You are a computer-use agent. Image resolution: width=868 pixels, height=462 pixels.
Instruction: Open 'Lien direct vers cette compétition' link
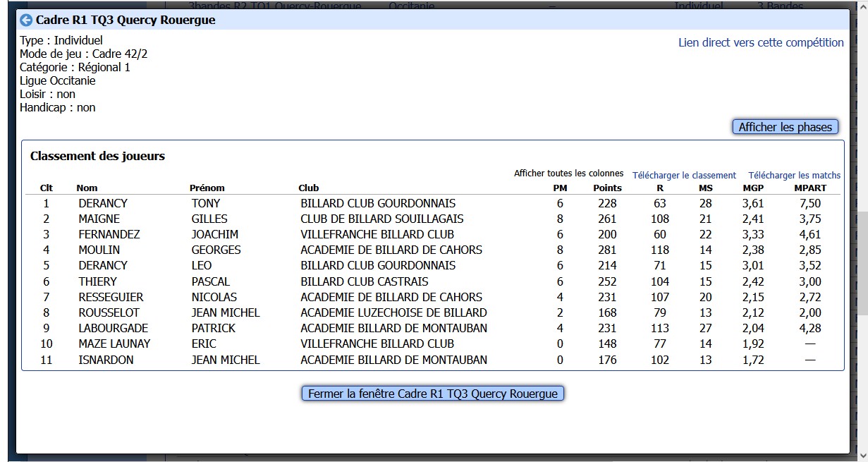tap(760, 42)
